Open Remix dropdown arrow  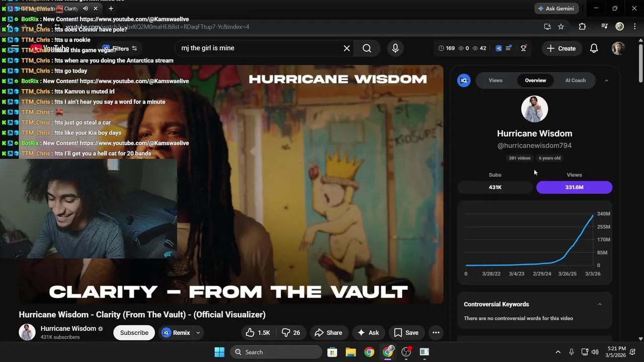(x=198, y=333)
